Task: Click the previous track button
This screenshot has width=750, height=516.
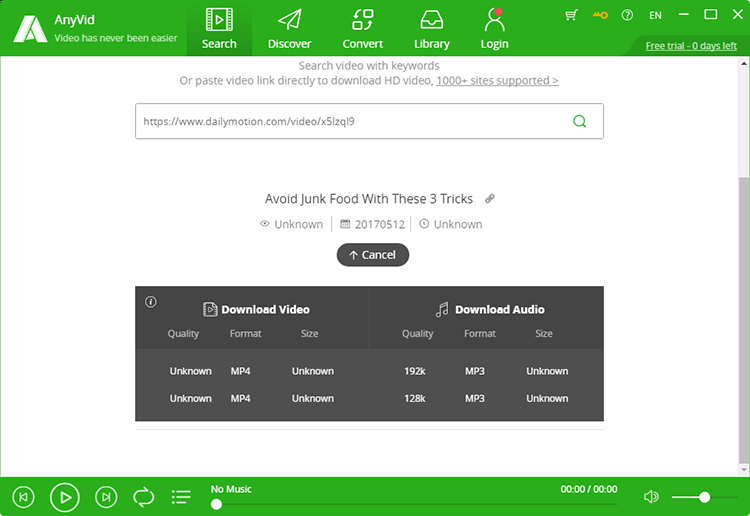Action: 23,497
